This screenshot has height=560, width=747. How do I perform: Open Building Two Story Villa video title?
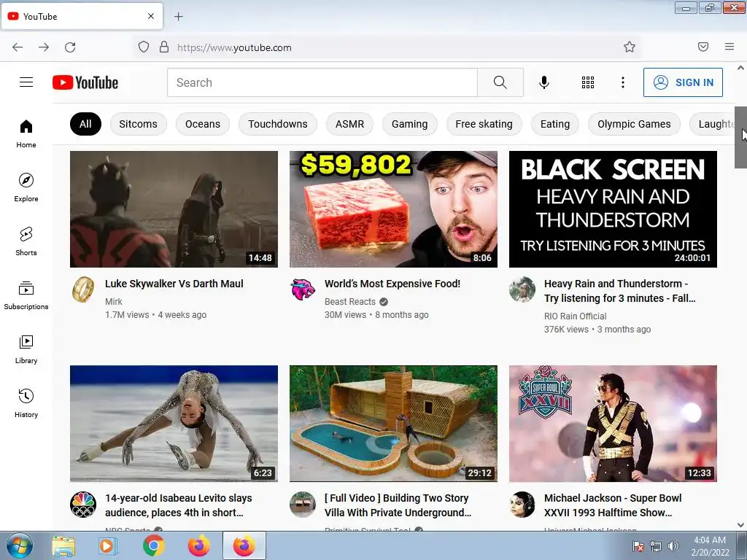[398, 505]
